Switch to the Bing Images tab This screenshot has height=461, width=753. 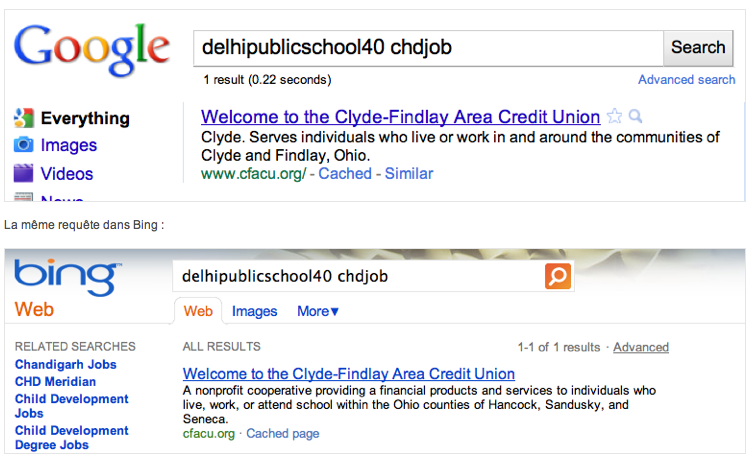tap(255, 311)
